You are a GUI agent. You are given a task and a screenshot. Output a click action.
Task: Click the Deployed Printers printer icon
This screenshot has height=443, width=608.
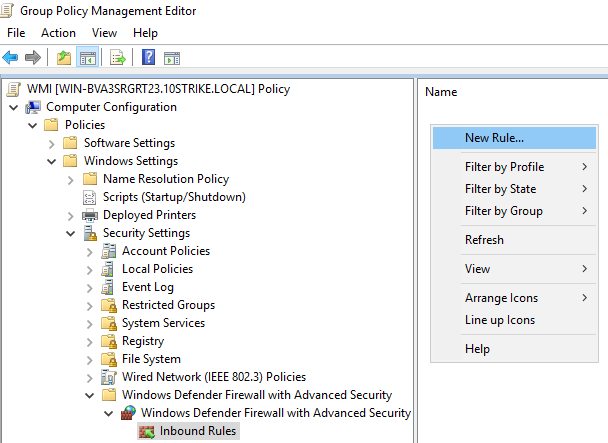click(90, 215)
